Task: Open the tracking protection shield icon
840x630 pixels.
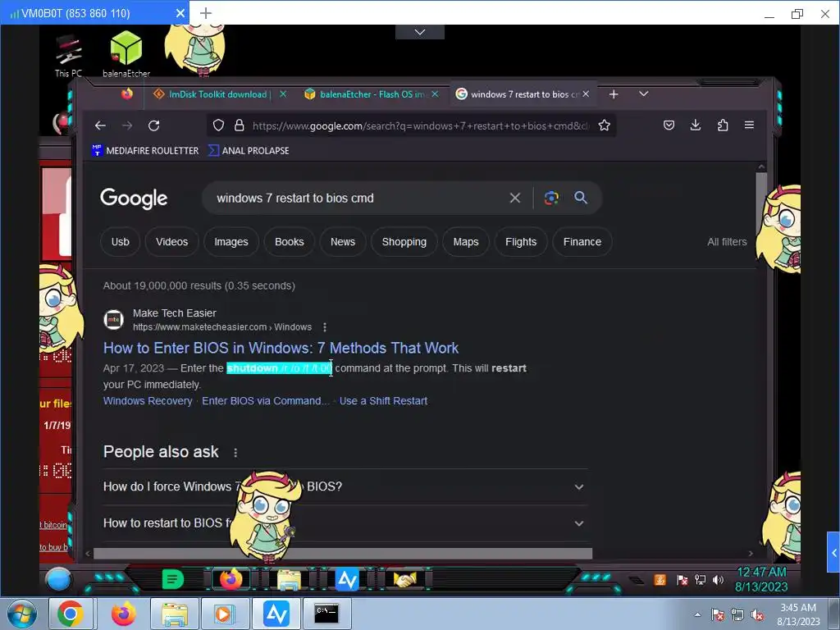Action: pyautogui.click(x=218, y=126)
